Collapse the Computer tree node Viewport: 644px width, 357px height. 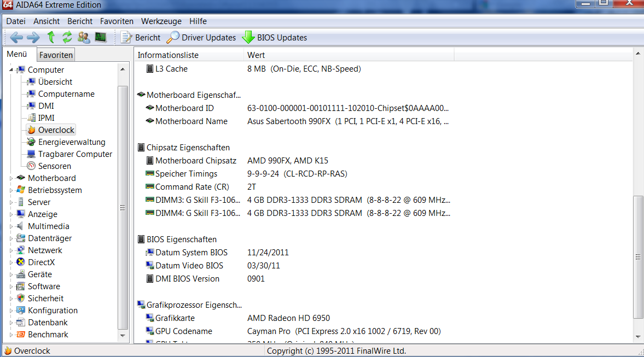tap(11, 70)
